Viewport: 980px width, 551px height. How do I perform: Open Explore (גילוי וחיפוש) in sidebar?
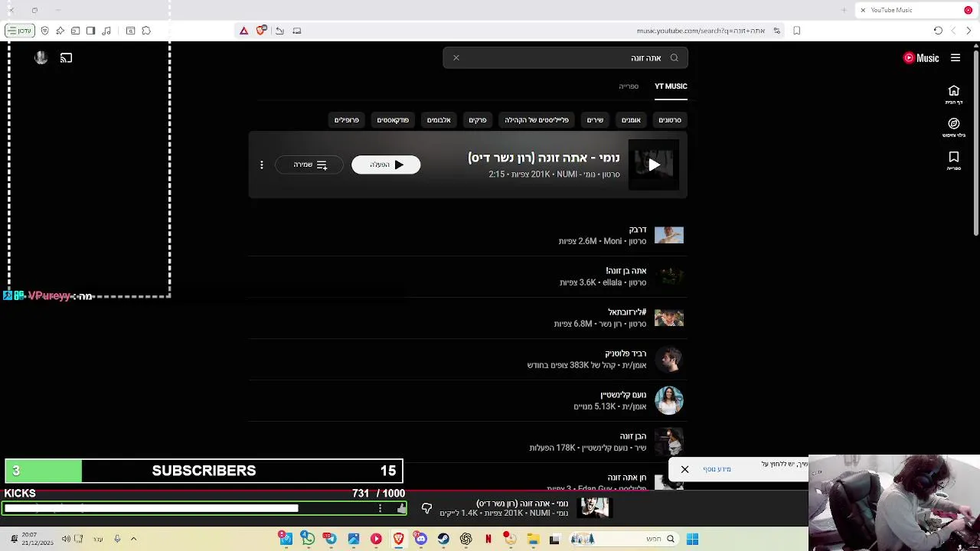(954, 128)
